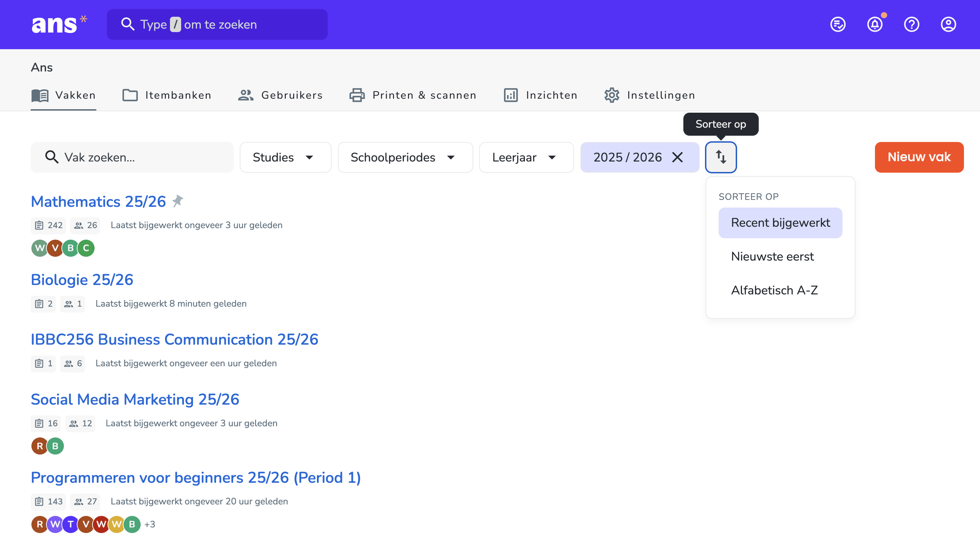Remove the 2025 / 2026 filter chip
980x540 pixels.
[x=677, y=157]
